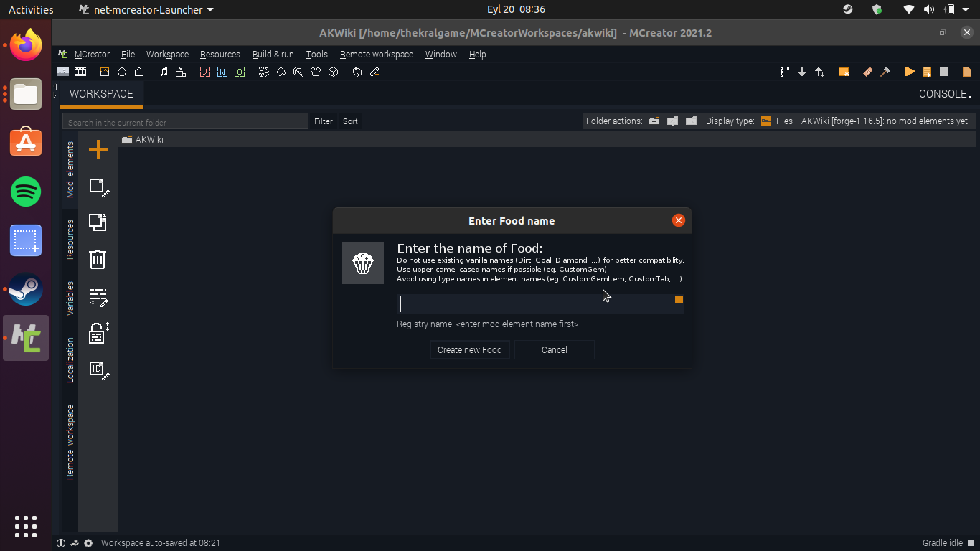Click the info icon in status bar
980x551 pixels.
(x=61, y=543)
